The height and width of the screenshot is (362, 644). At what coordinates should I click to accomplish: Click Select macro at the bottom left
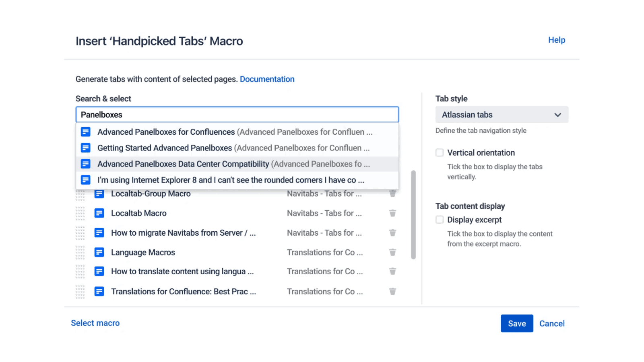point(95,323)
